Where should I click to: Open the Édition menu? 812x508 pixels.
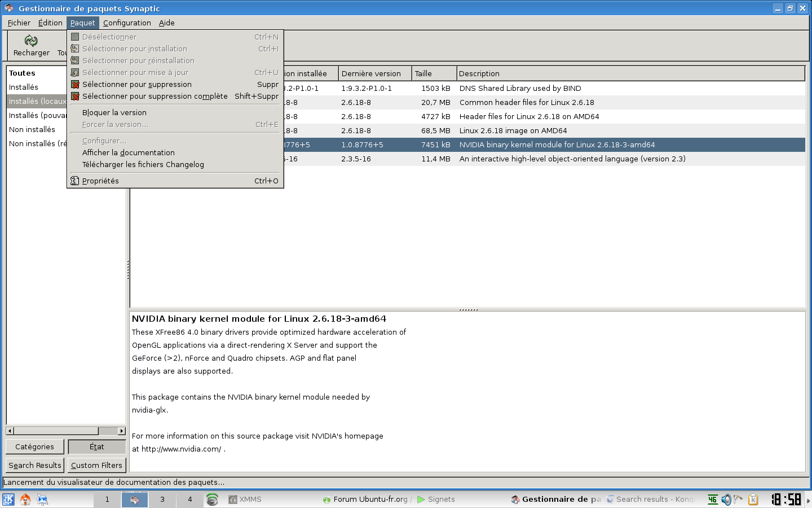tap(50, 23)
